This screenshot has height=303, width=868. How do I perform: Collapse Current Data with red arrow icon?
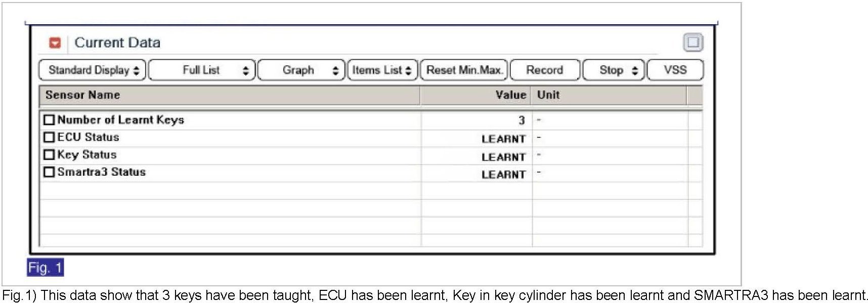[x=55, y=43]
